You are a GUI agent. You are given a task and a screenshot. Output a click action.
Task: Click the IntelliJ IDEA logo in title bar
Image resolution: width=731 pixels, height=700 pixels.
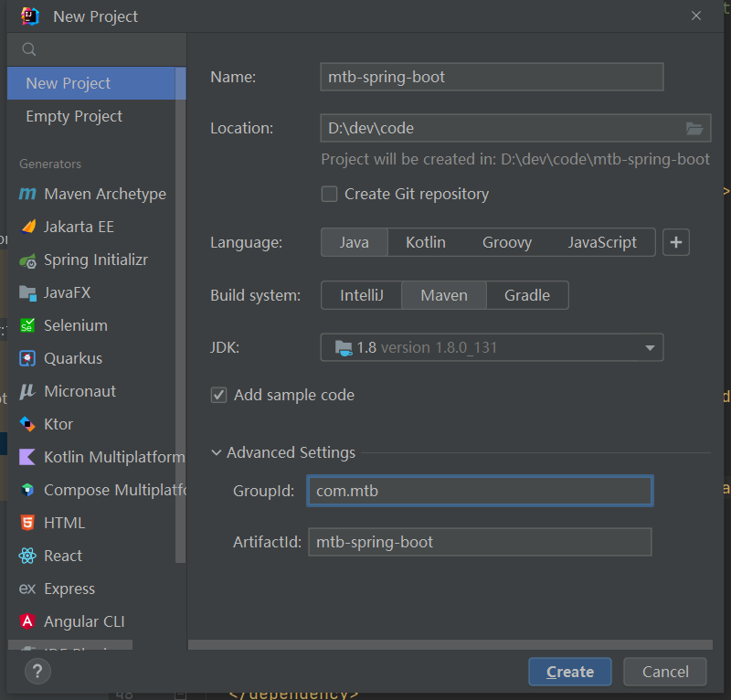[x=30, y=16]
